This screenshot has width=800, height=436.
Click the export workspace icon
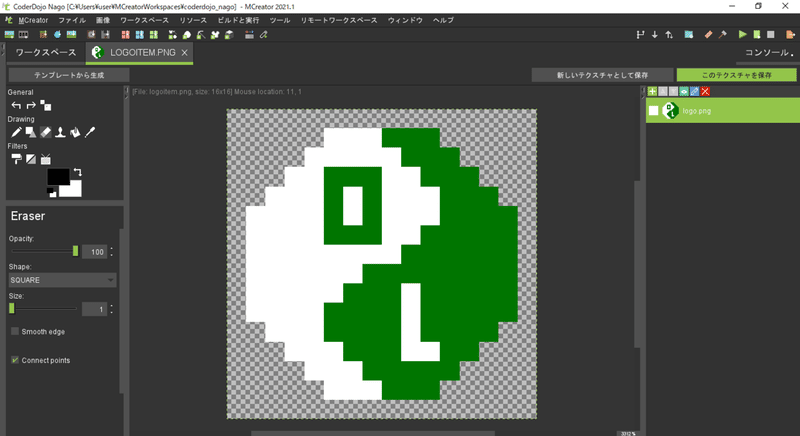(790, 34)
